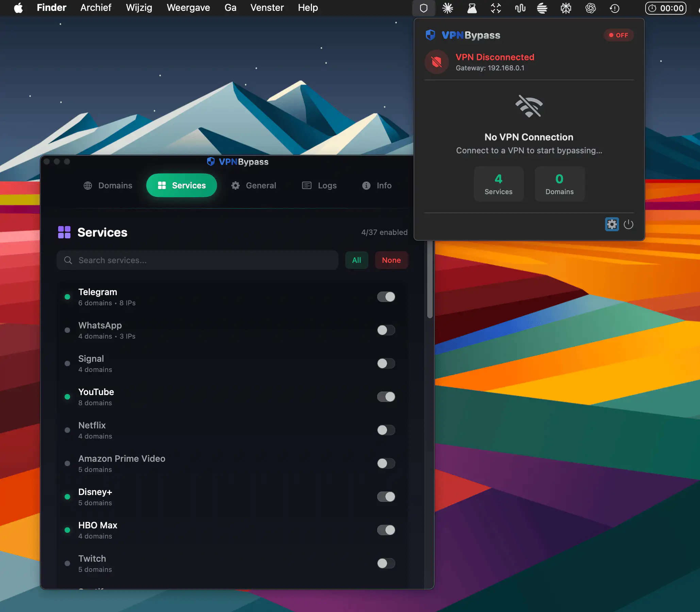700x612 pixels.
Task: Open settings via the popup gear icon
Action: click(x=612, y=224)
